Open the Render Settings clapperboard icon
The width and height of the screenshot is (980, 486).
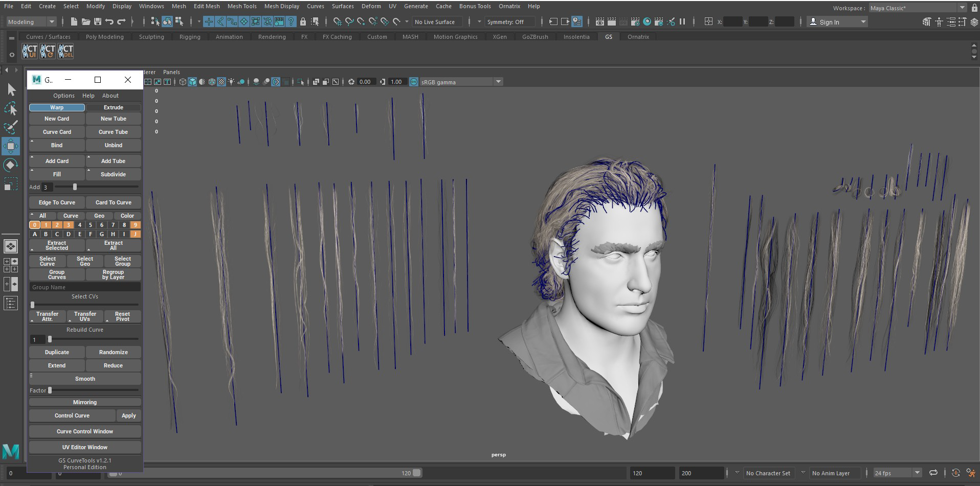click(635, 22)
